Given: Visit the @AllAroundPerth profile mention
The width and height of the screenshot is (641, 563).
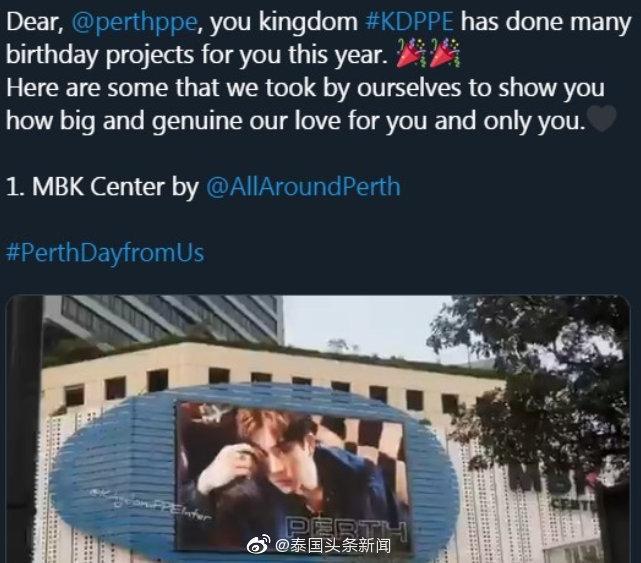Looking at the screenshot, I should (303, 186).
